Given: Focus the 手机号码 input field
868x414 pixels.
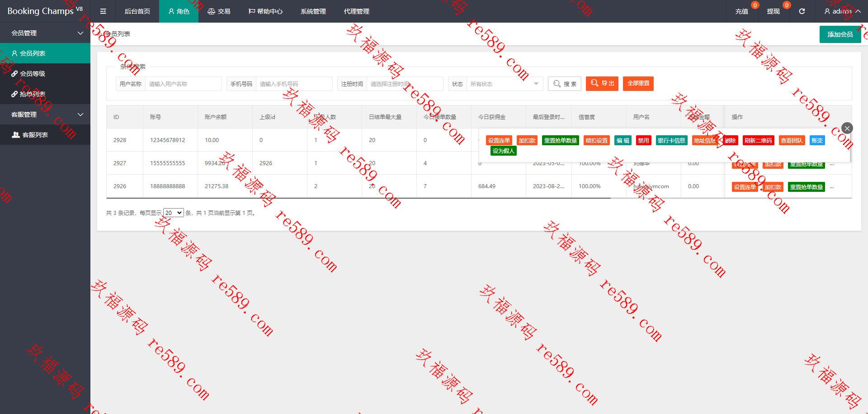Looking at the screenshot, I should pos(294,84).
